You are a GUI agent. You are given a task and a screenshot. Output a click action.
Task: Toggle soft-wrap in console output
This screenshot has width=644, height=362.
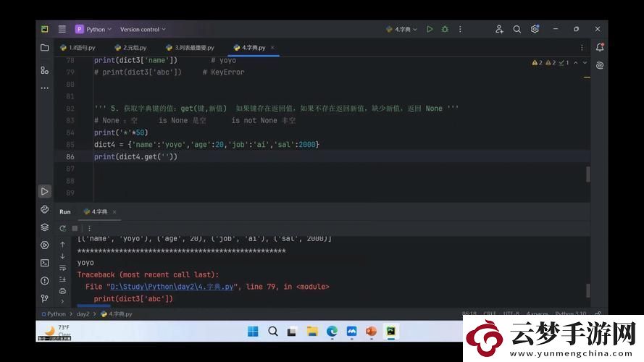tap(62, 268)
